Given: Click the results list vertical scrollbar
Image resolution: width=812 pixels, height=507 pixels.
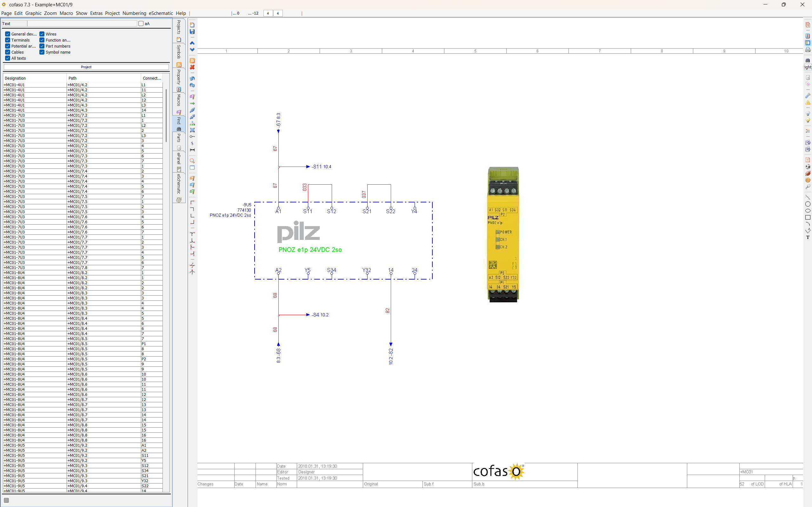Looking at the screenshot, I should coord(166,116).
